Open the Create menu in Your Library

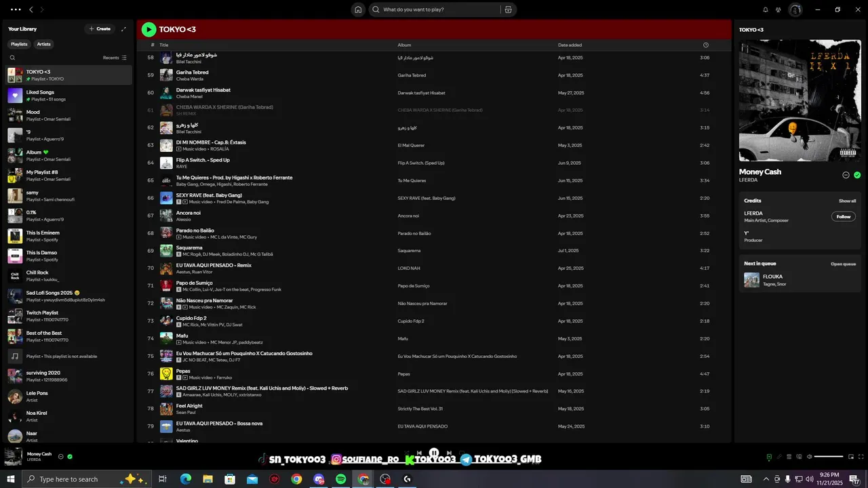[100, 29]
